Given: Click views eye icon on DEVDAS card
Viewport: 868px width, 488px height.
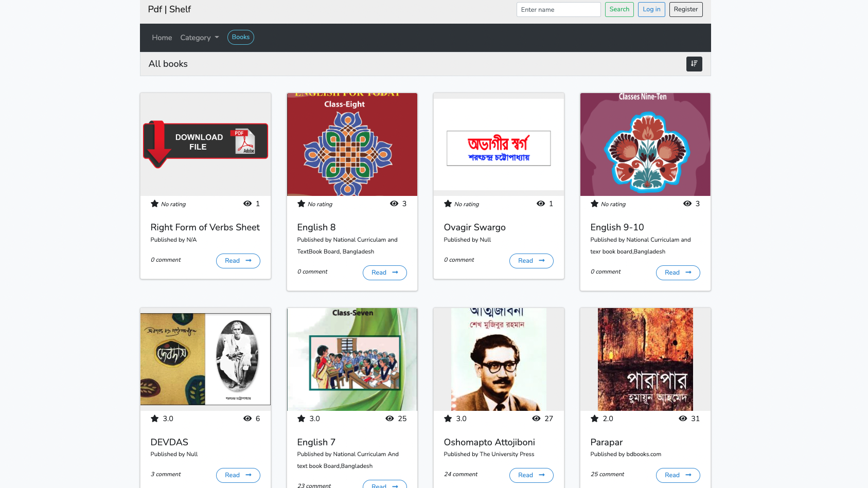Looking at the screenshot, I should click(x=247, y=419).
